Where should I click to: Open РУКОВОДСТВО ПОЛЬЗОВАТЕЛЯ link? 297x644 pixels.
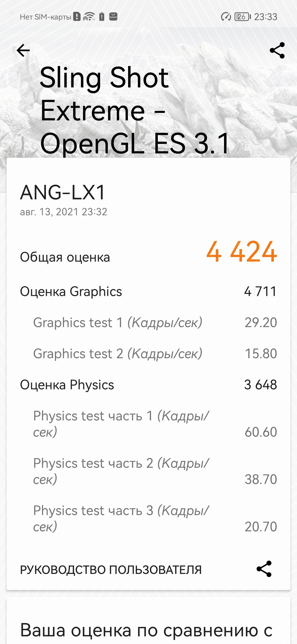(111, 570)
